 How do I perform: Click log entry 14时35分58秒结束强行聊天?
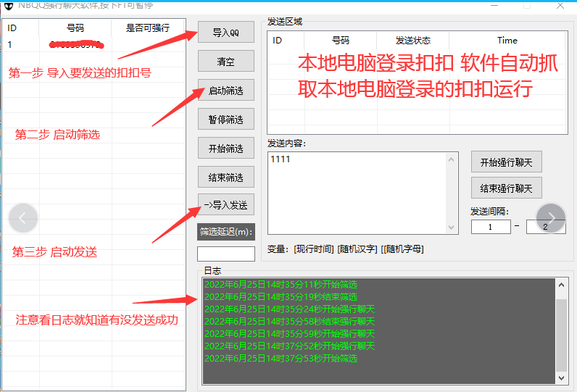click(x=290, y=322)
